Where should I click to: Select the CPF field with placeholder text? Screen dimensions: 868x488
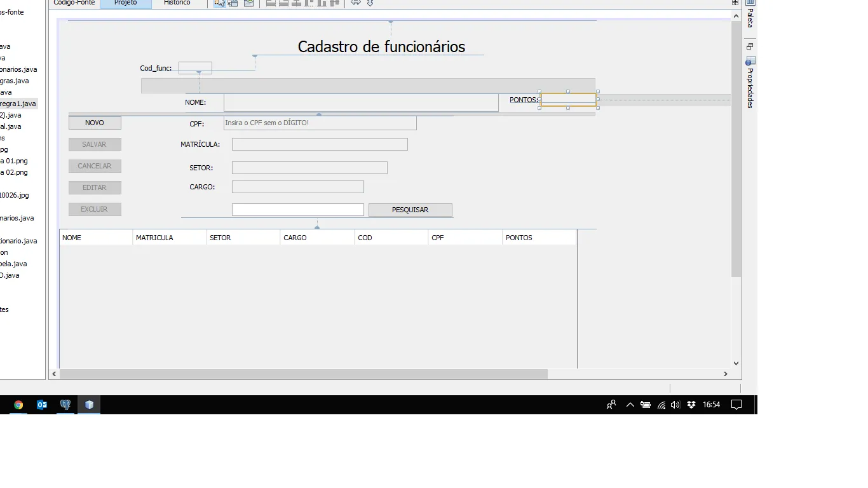point(320,123)
